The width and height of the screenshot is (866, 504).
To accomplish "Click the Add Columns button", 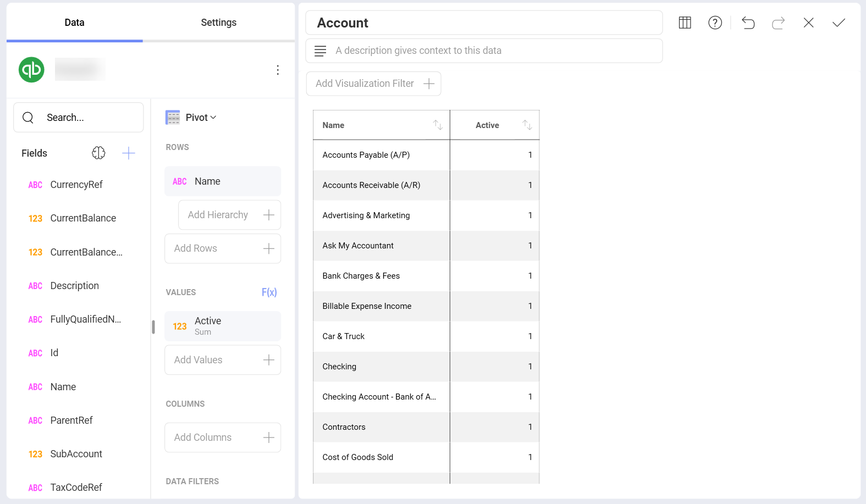I will click(x=223, y=437).
